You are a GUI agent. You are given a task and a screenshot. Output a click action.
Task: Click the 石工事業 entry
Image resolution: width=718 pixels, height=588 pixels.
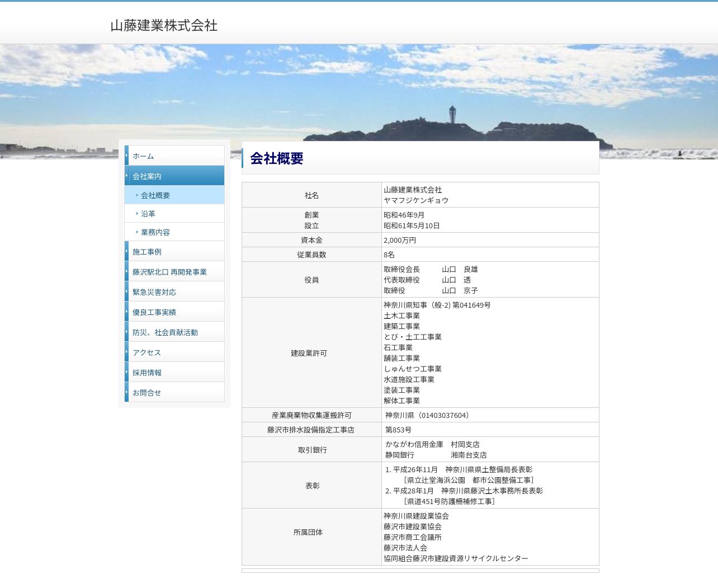[398, 348]
